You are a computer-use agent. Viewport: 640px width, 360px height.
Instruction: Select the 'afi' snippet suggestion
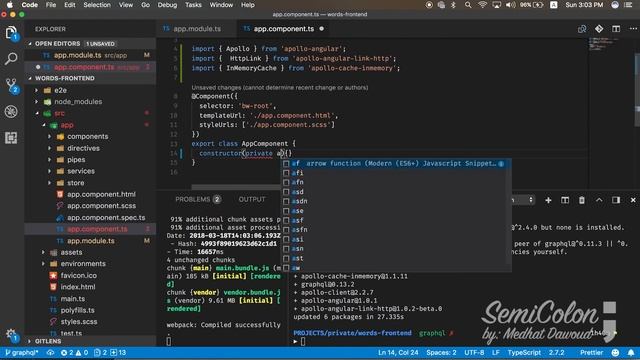(393, 173)
